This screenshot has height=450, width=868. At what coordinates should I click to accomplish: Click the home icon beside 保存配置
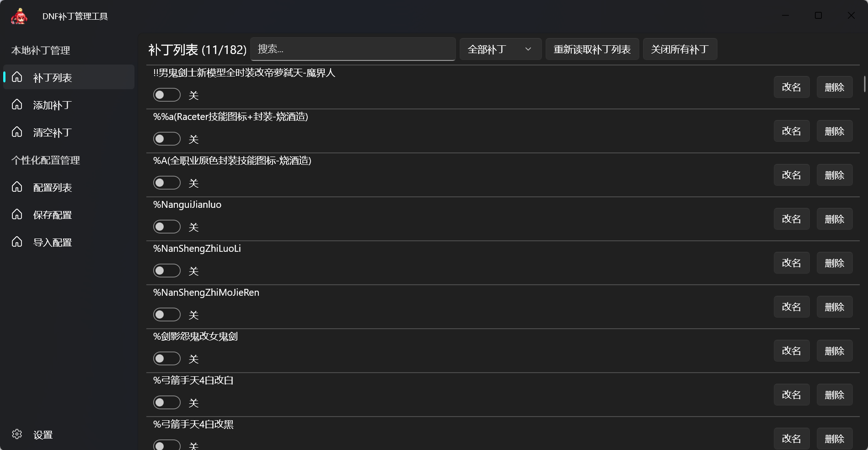click(17, 214)
